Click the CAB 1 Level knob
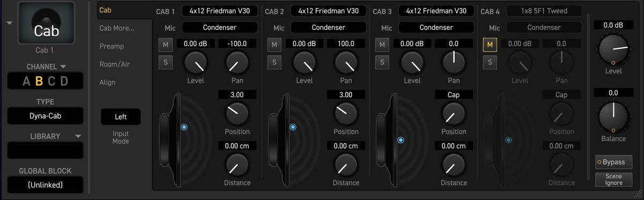Screen dimensions: 644x200 (195, 63)
